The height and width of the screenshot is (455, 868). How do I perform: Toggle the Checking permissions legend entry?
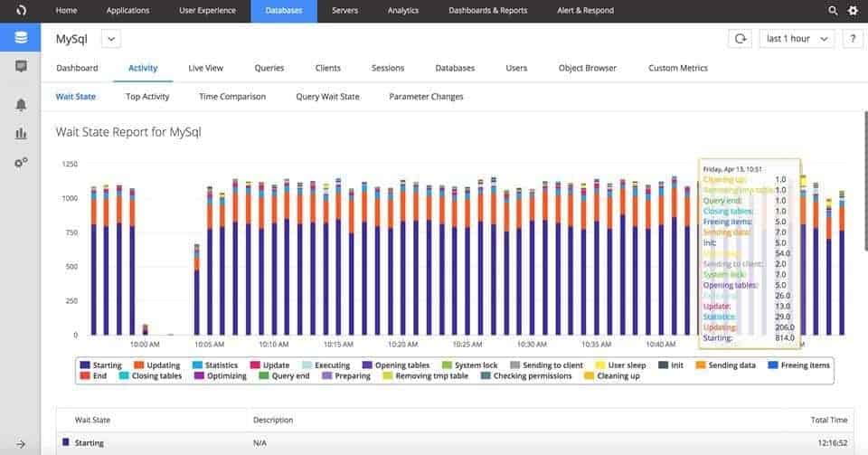click(x=526, y=375)
